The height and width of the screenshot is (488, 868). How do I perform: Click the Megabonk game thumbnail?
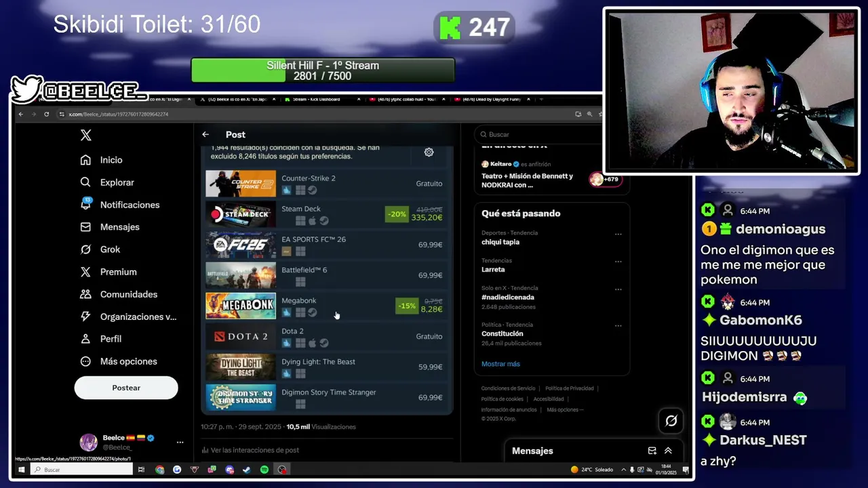click(241, 306)
